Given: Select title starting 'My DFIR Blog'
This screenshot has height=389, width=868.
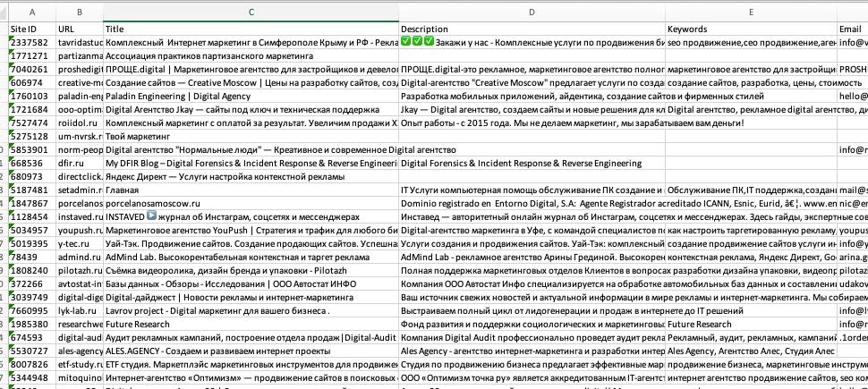Looking at the screenshot, I should [251, 164].
